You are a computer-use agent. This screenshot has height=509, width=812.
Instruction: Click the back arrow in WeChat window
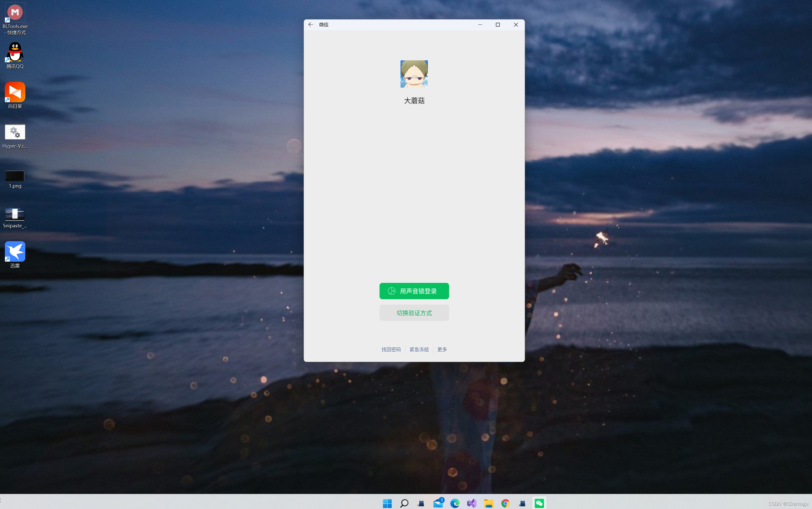tap(311, 25)
